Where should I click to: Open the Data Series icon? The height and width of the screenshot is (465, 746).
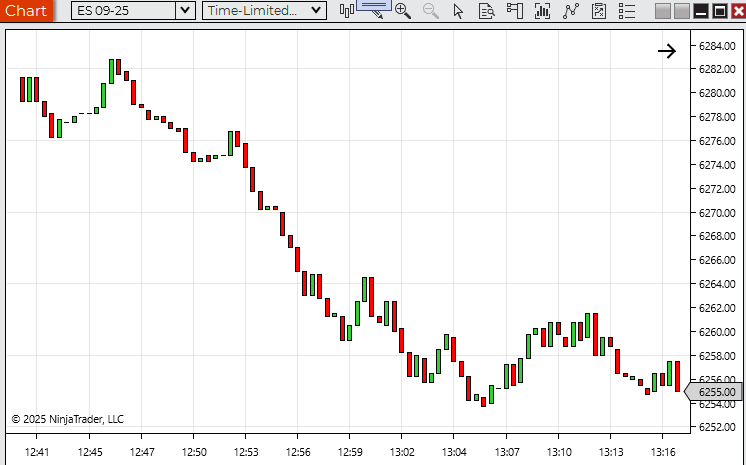click(543, 11)
